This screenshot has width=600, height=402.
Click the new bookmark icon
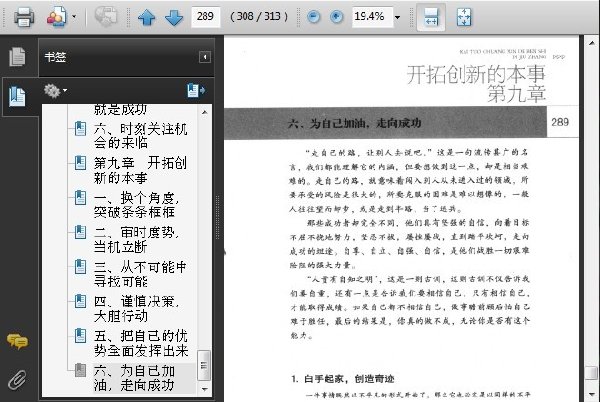point(196,91)
